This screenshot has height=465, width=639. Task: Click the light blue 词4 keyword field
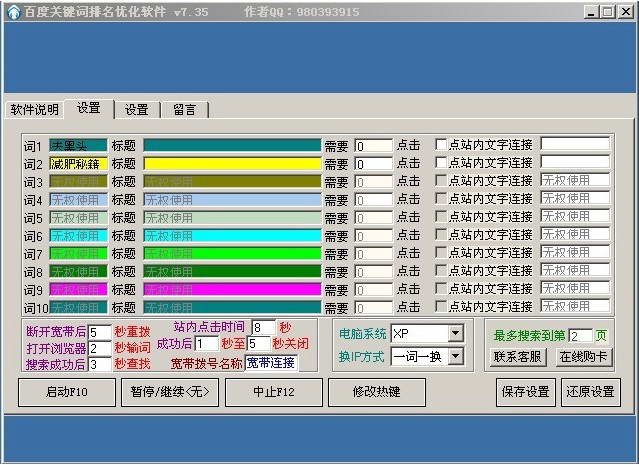pyautogui.click(x=78, y=199)
